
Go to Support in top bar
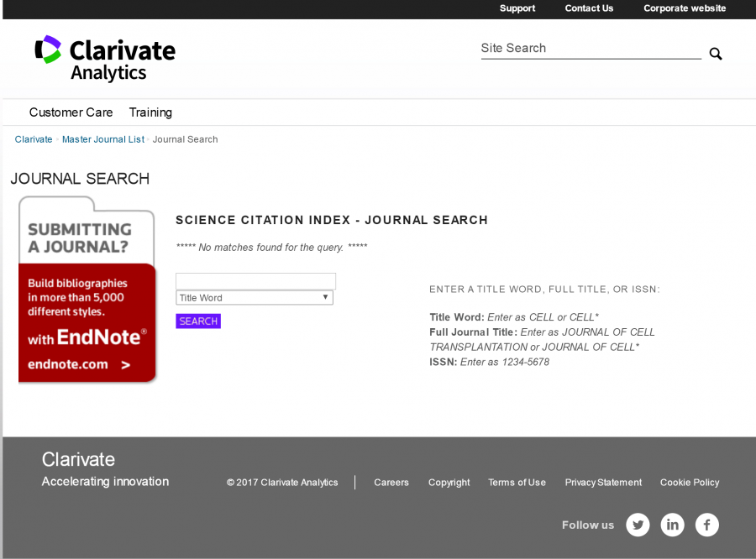click(517, 8)
